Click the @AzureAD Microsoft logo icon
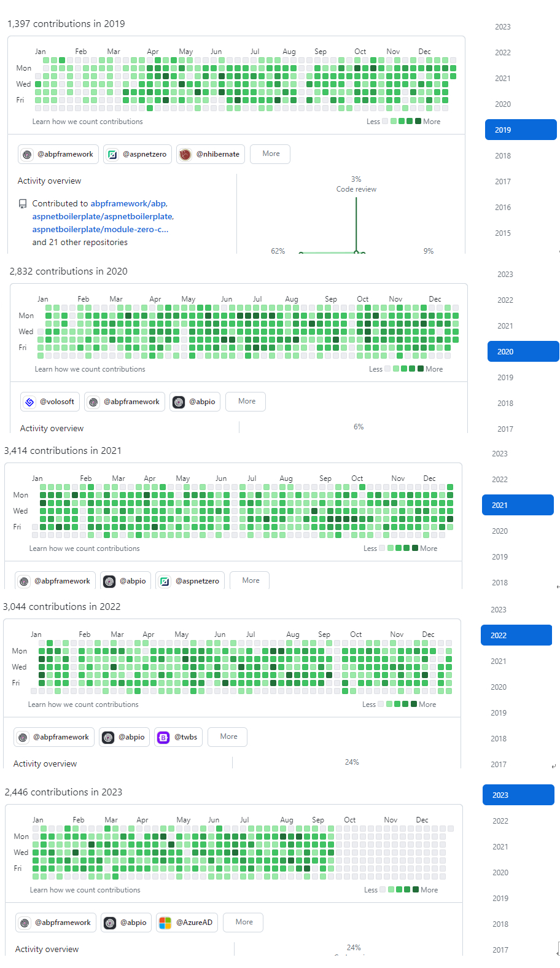The image size is (560, 968). pos(165,923)
